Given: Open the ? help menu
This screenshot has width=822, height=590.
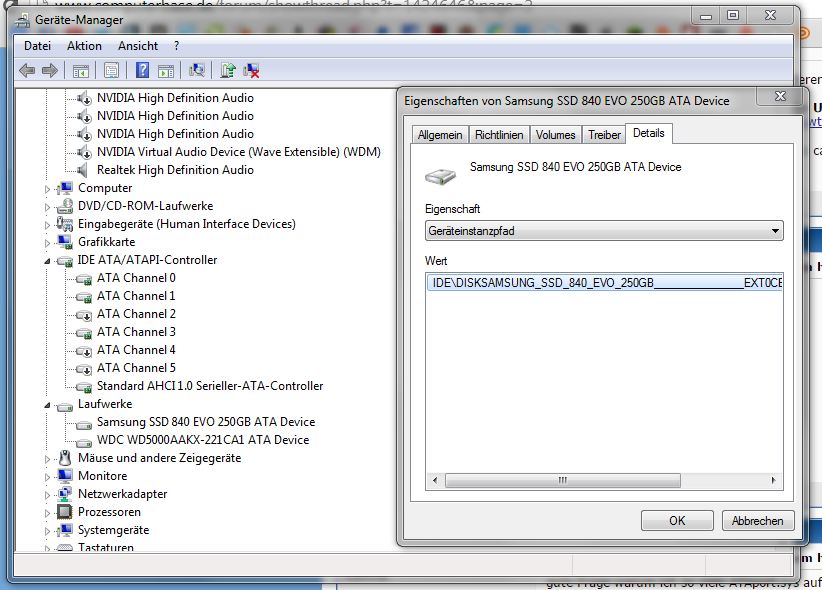Looking at the screenshot, I should pos(177,46).
